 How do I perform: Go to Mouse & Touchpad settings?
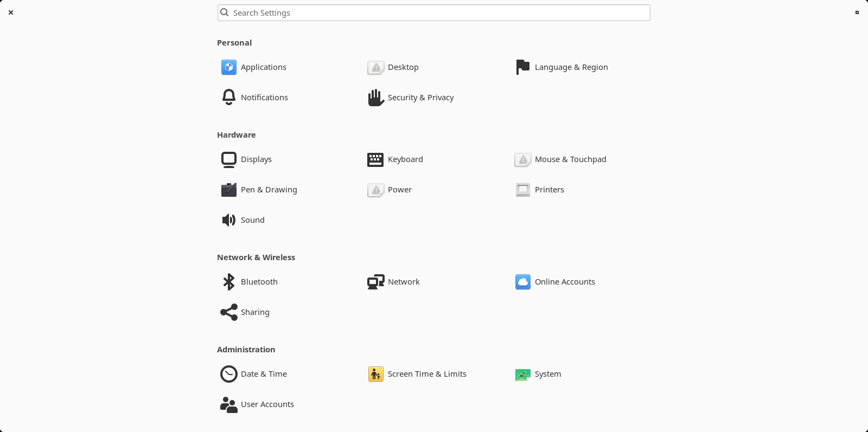(570, 159)
